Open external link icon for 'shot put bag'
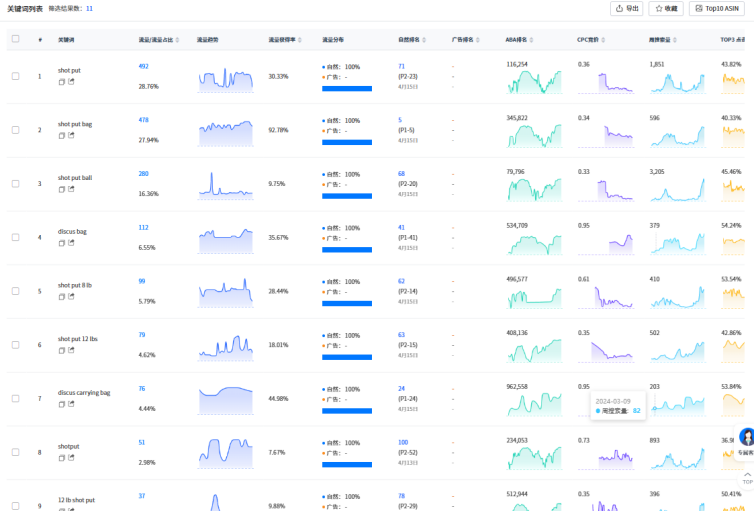The width and height of the screenshot is (754, 511). [x=71, y=136]
